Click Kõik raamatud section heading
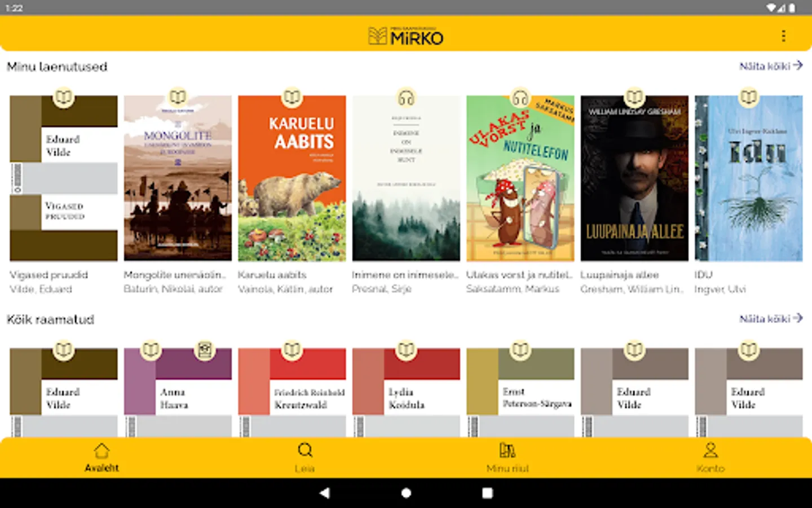 click(51, 319)
